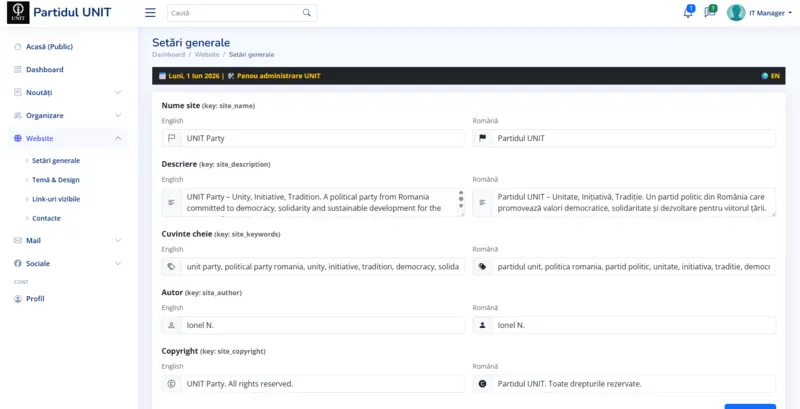Click the tag icon of English keywords
Image resolution: width=800 pixels, height=409 pixels.
(x=171, y=266)
